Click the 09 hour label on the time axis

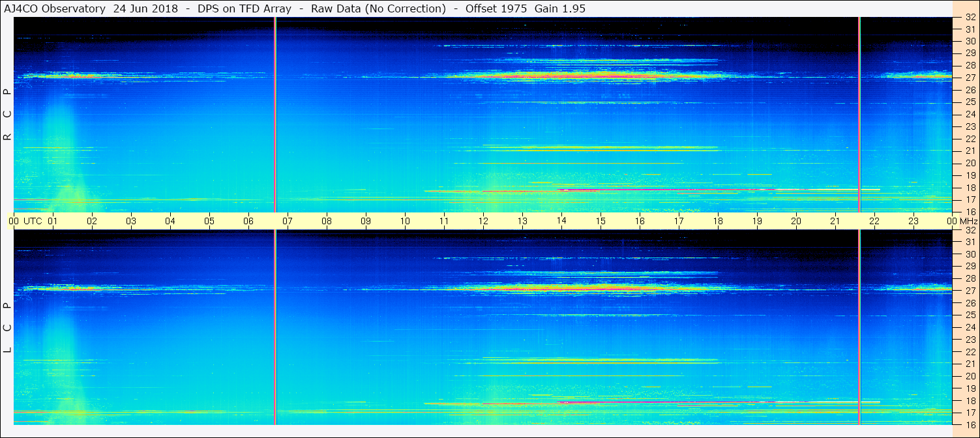click(x=366, y=221)
